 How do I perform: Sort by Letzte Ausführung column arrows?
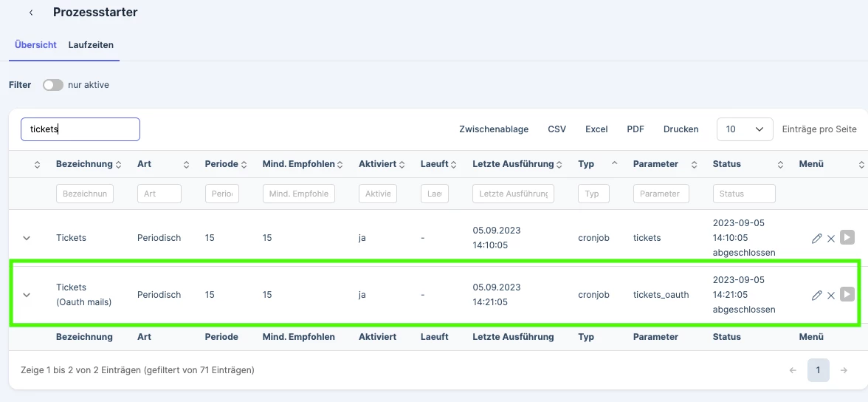pos(559,164)
